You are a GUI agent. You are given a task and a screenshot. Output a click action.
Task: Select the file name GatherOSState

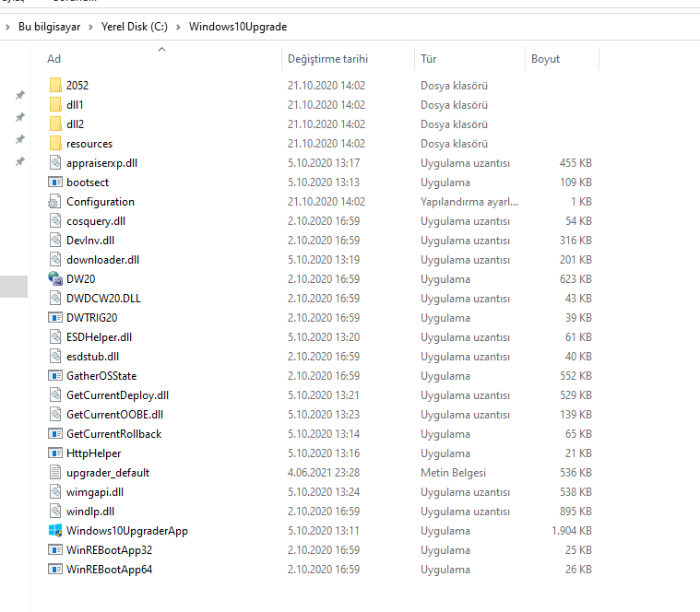(x=101, y=376)
